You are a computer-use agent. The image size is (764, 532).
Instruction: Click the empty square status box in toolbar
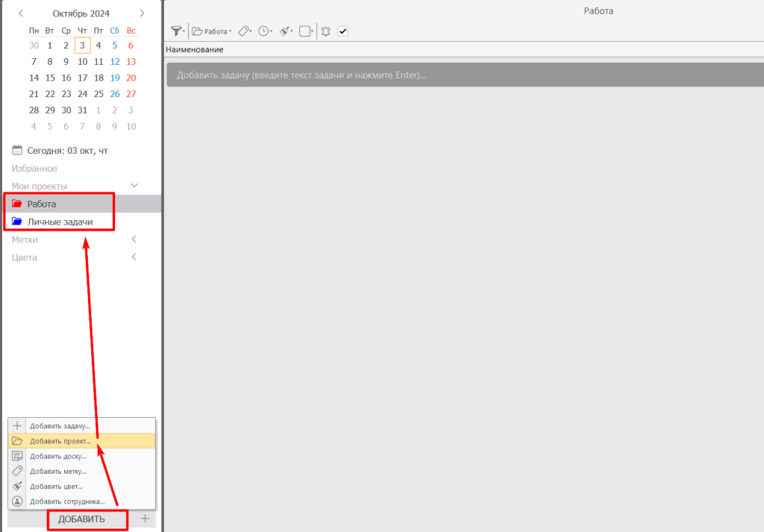304,31
